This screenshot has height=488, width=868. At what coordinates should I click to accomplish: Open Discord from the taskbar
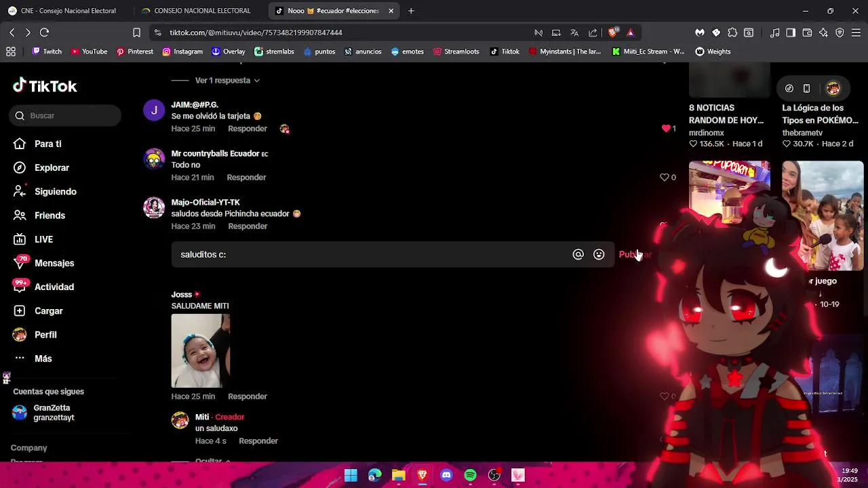click(x=446, y=475)
